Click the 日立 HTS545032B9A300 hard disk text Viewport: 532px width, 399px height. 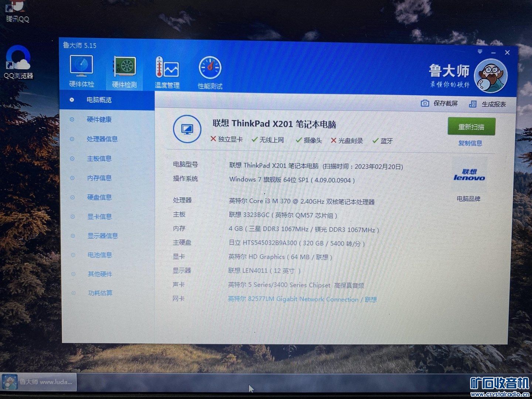[x=297, y=243]
